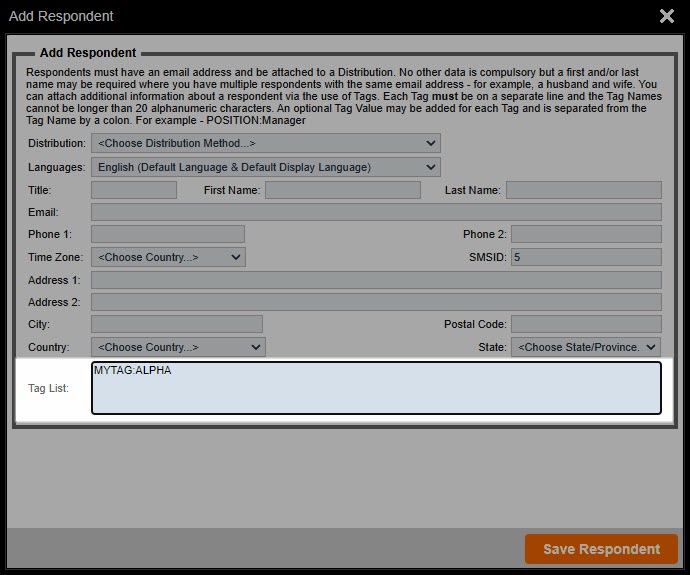This screenshot has height=575, width=690.
Task: Click the Phone 2 text box
Action: [585, 234]
